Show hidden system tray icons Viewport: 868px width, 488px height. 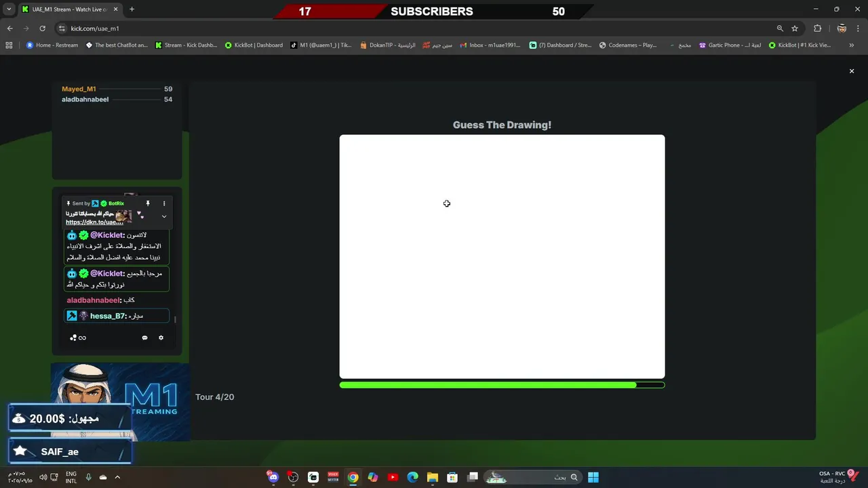[x=117, y=477]
